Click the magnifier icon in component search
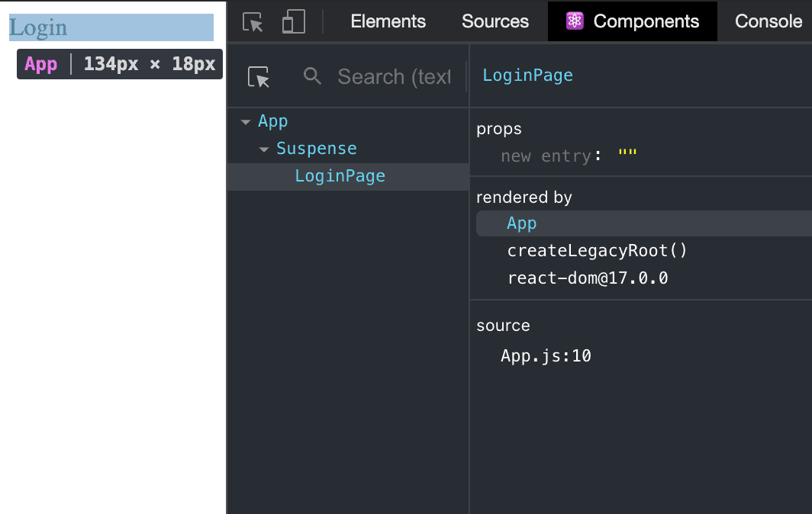The image size is (812, 514). pyautogui.click(x=312, y=76)
